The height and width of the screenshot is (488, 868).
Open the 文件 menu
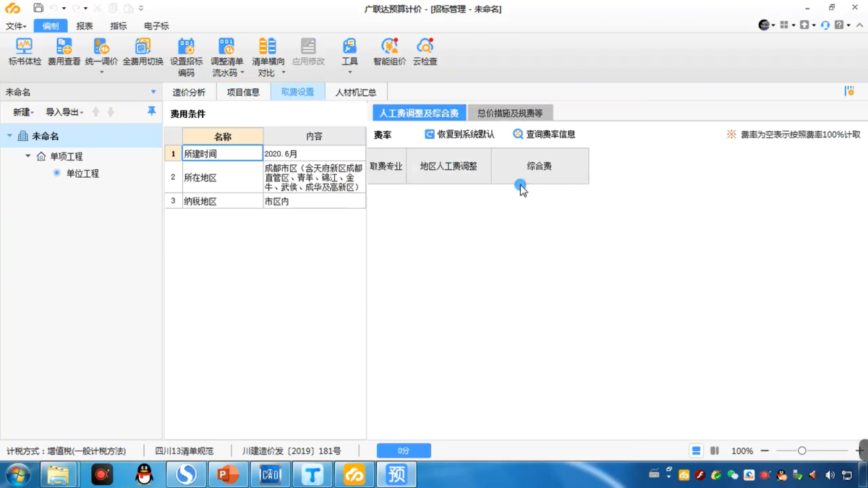(16, 26)
